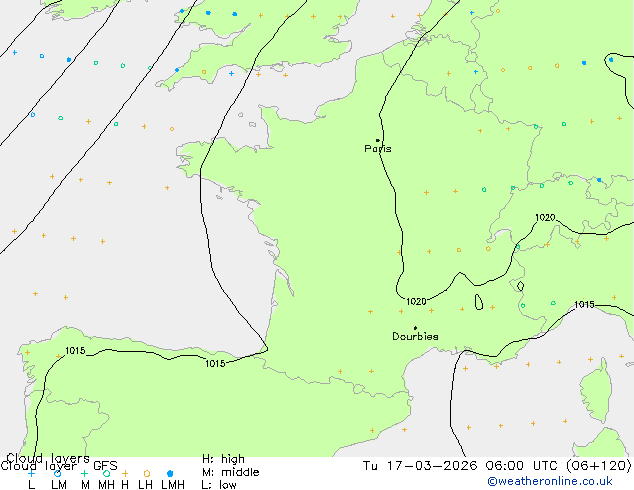Click the 1020 isobar label over the Alps
Image resolution: width=634 pixels, height=490 pixels.
pos(545,218)
